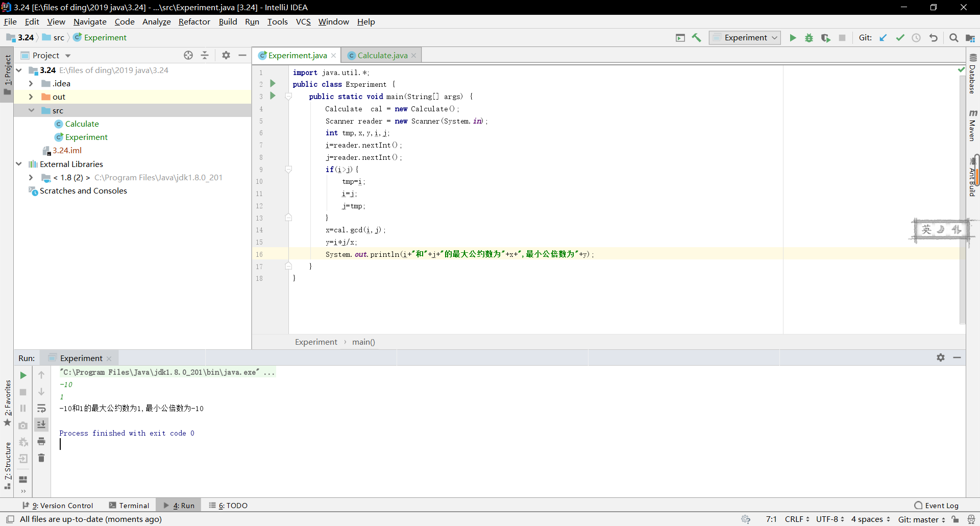Open Project Structure icon in toolbar
Viewport: 980px width, 526px height.
click(970, 38)
